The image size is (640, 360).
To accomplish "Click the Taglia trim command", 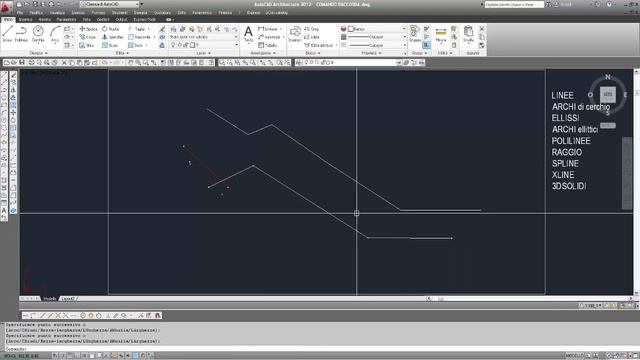I will pyautogui.click(x=137, y=29).
